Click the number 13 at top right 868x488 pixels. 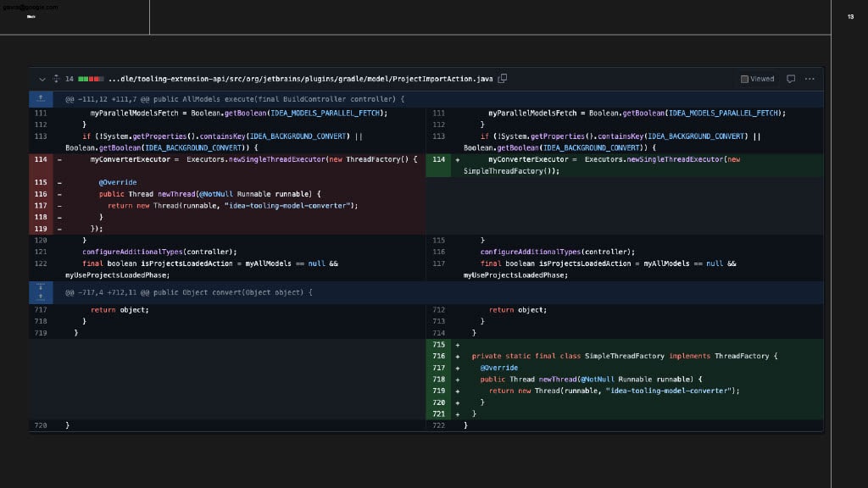pyautogui.click(x=850, y=17)
